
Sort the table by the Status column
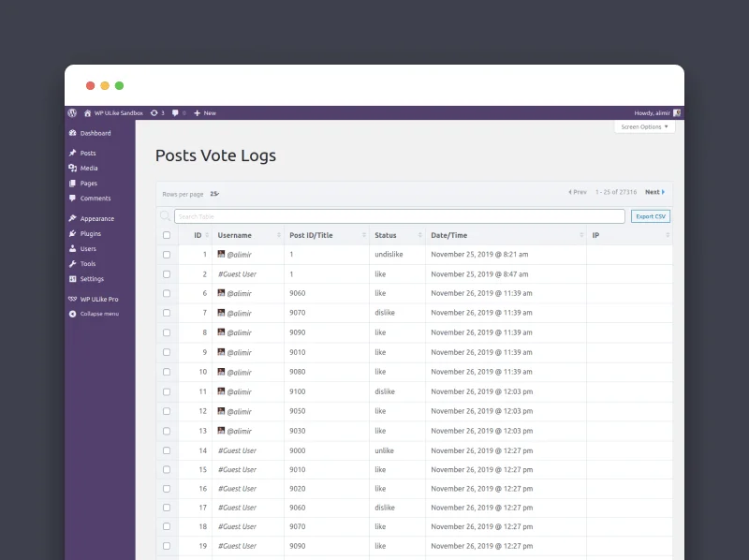pyautogui.click(x=386, y=235)
